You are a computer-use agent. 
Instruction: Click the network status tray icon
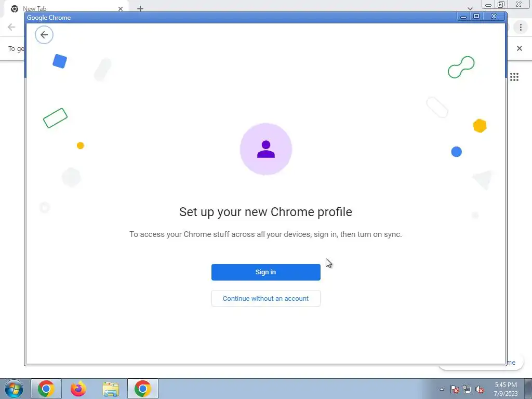(x=467, y=389)
